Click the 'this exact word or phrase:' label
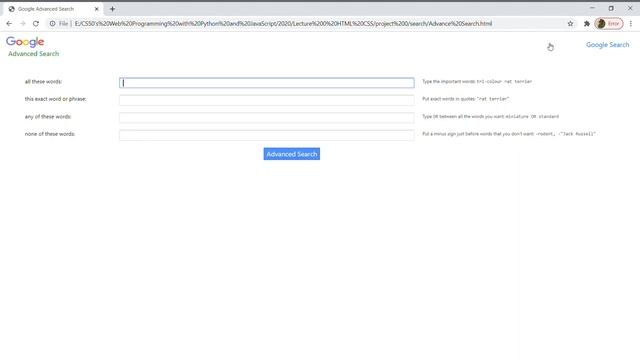The image size is (640, 360). click(56, 99)
